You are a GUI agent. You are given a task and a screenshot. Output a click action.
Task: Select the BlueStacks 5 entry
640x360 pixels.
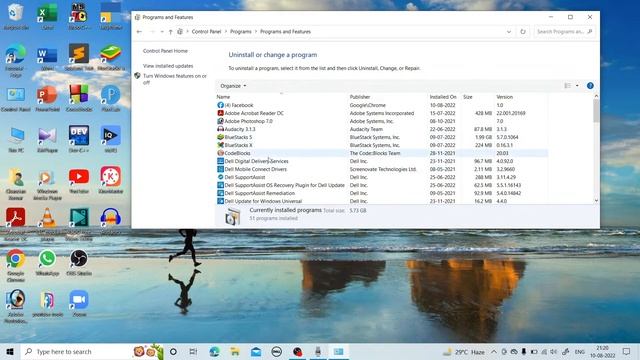click(x=382, y=137)
